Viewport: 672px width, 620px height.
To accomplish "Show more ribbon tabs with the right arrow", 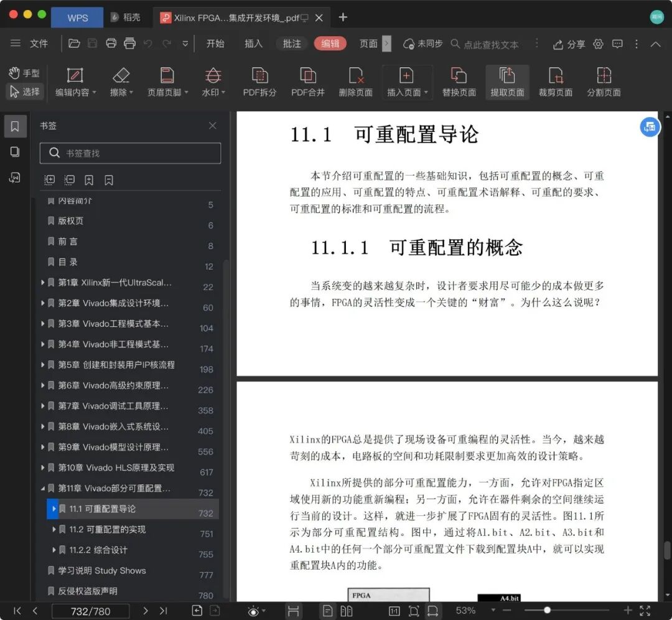I will click(386, 44).
